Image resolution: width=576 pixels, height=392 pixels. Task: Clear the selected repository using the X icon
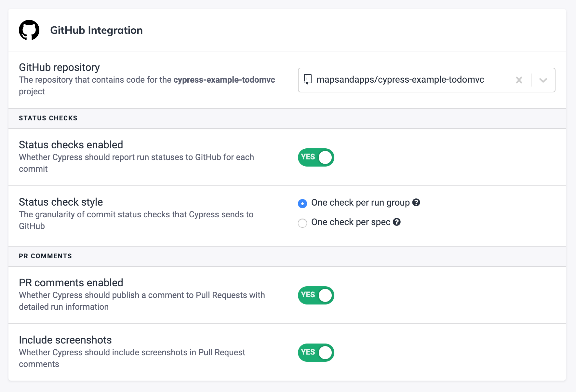coord(519,80)
